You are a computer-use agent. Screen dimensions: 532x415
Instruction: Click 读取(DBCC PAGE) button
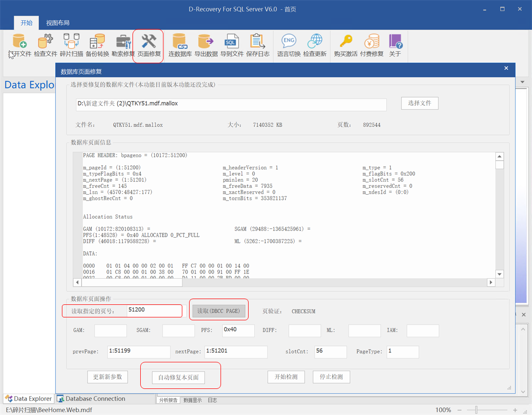pyautogui.click(x=219, y=311)
